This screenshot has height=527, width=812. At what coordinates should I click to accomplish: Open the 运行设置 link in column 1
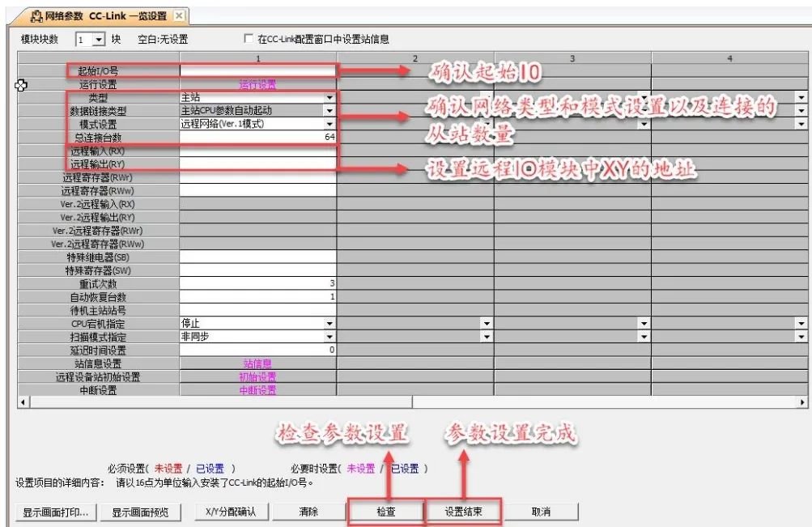pos(258,84)
